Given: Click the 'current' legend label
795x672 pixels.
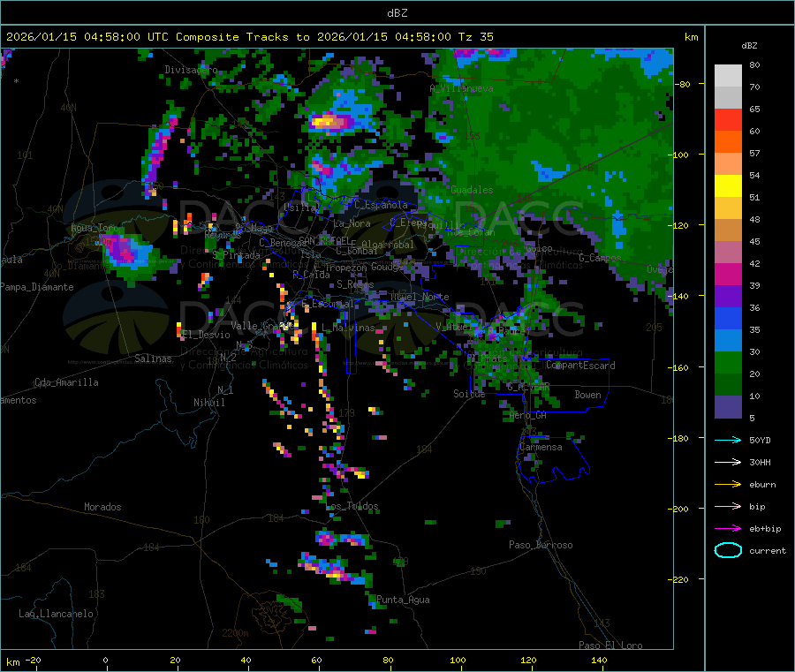Looking at the screenshot, I should (768, 551).
